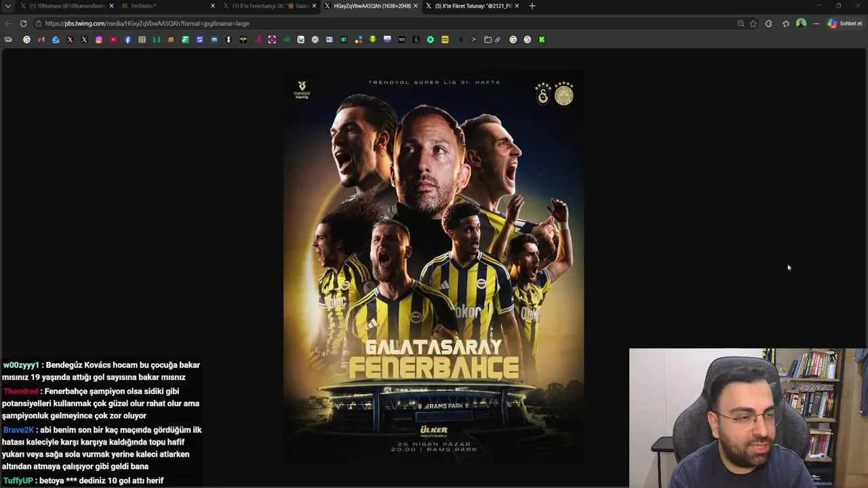868x488 pixels.
Task: Reload the page with the refresh button
Action: [x=23, y=23]
